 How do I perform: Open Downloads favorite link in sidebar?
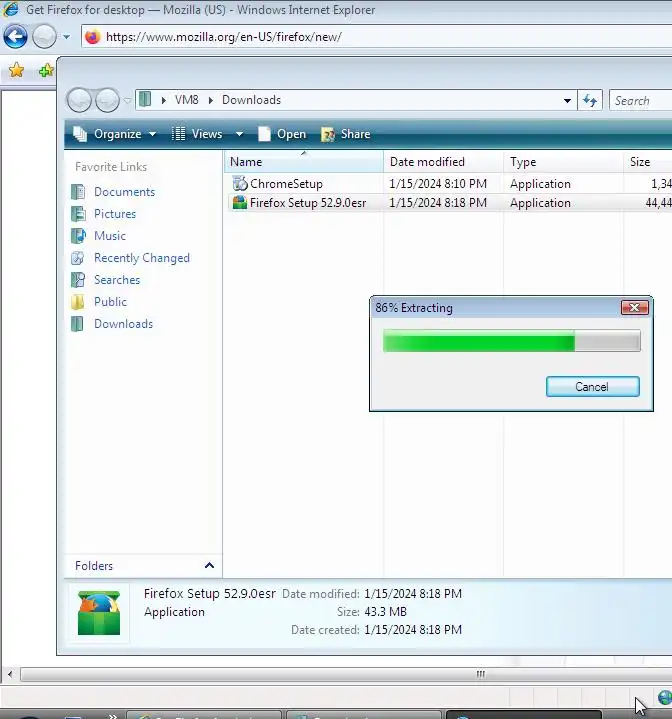pyautogui.click(x=123, y=324)
